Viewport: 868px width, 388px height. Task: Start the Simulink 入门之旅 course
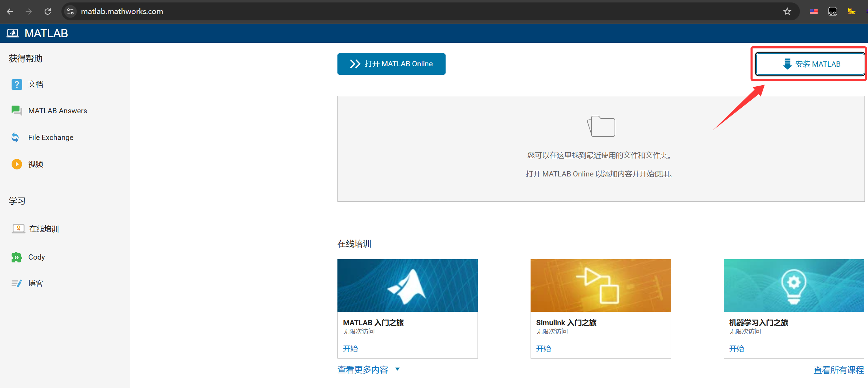[x=543, y=348]
